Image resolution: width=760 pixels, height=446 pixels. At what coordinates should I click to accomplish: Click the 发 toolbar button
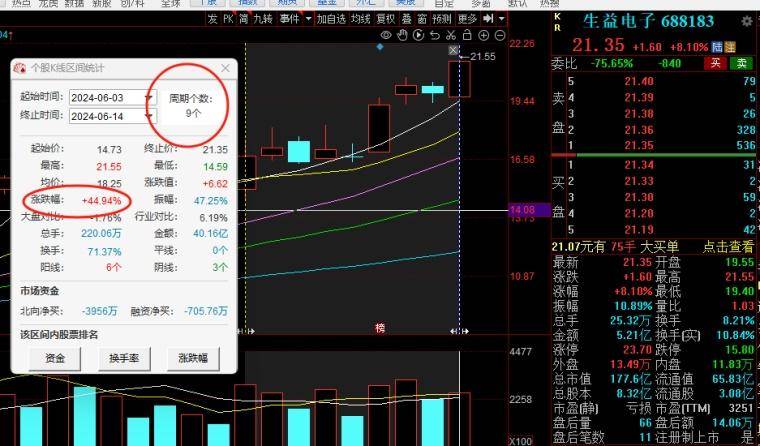pos(213,19)
